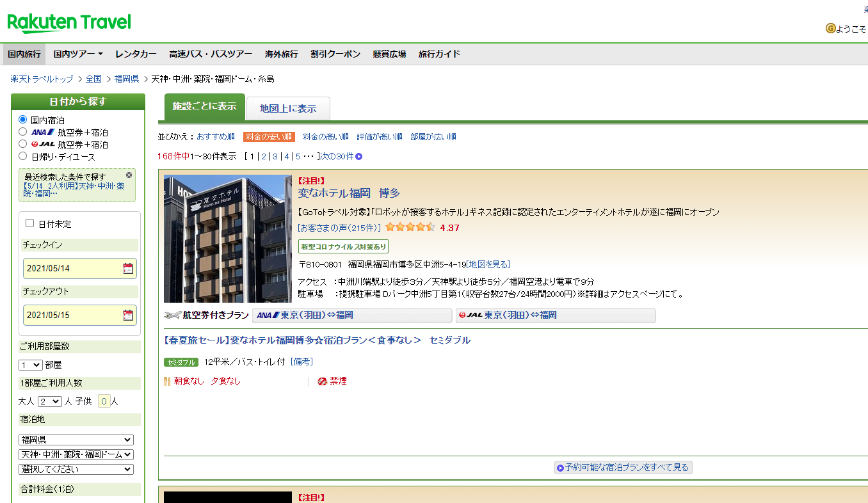Select the JAL flight plus stay option
This screenshot has width=868, height=503.
click(23, 144)
